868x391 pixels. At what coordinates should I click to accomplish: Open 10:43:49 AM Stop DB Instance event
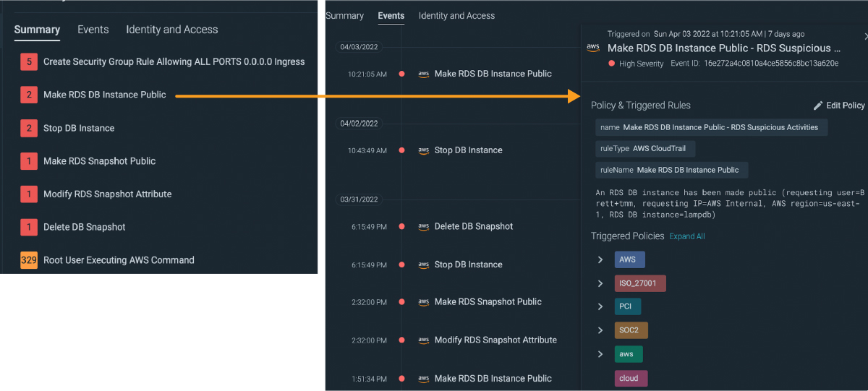click(x=468, y=150)
